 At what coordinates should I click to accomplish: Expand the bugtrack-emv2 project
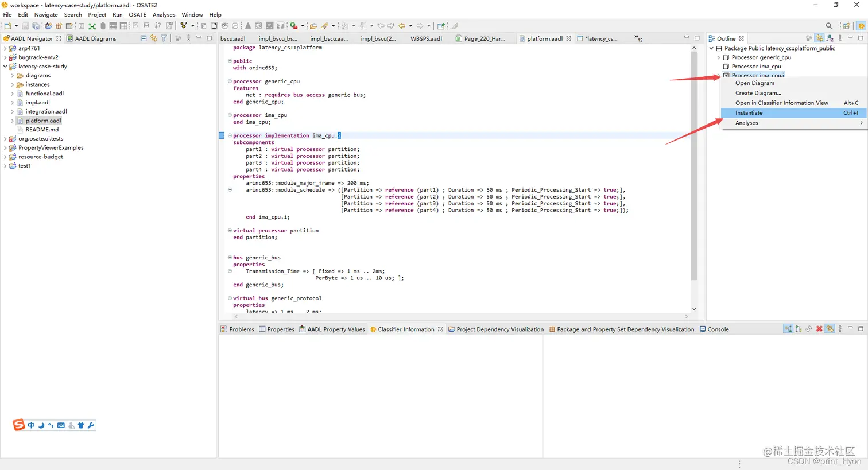(5, 57)
